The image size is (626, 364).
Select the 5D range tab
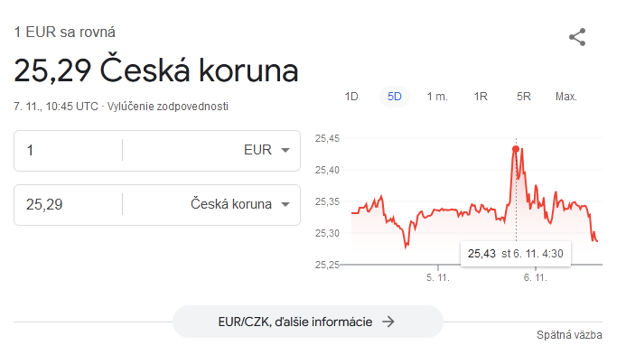pyautogui.click(x=395, y=97)
